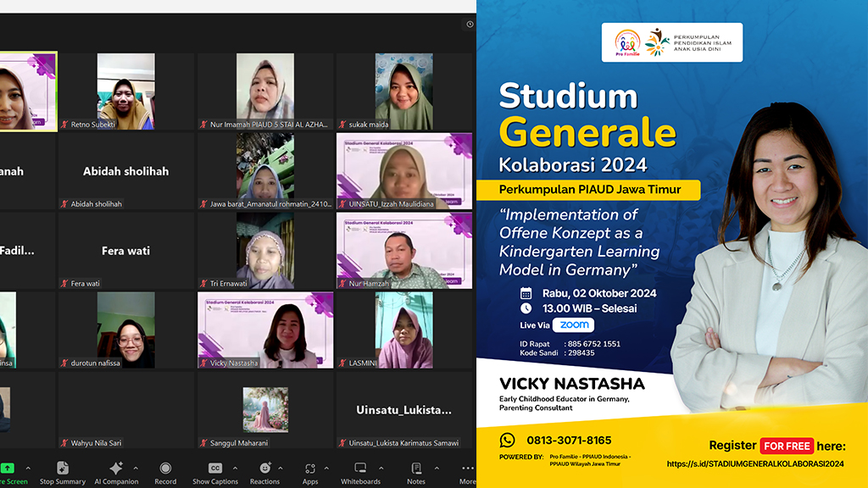The image size is (868, 488).
Task: Open the Reactions smiley icon
Action: pos(264,468)
